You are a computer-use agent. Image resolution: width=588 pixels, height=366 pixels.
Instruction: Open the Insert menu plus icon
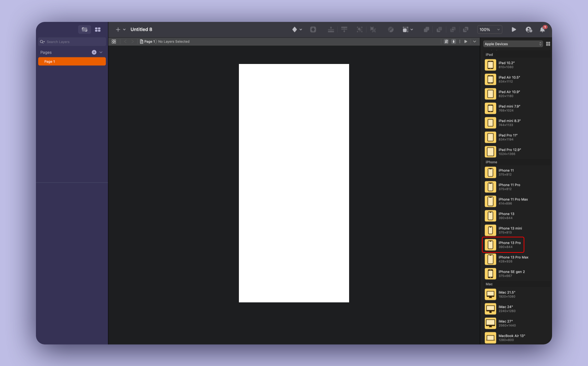click(118, 29)
